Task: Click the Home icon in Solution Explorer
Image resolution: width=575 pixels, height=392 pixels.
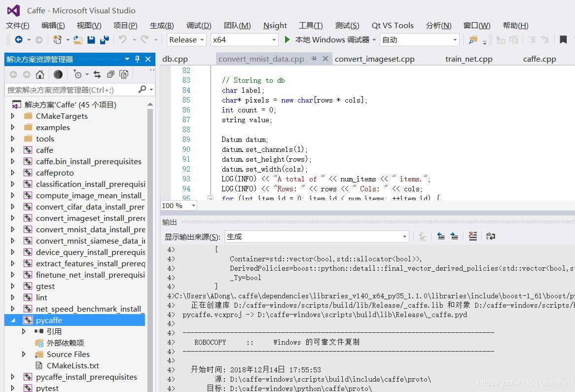Action: coord(40,75)
